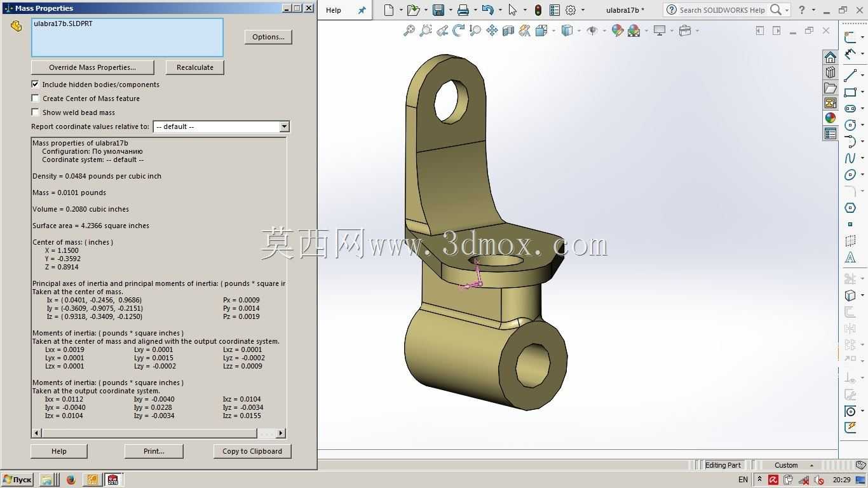Viewport: 868px width, 488px height.
Task: Open Display Style icon
Action: [x=567, y=30]
